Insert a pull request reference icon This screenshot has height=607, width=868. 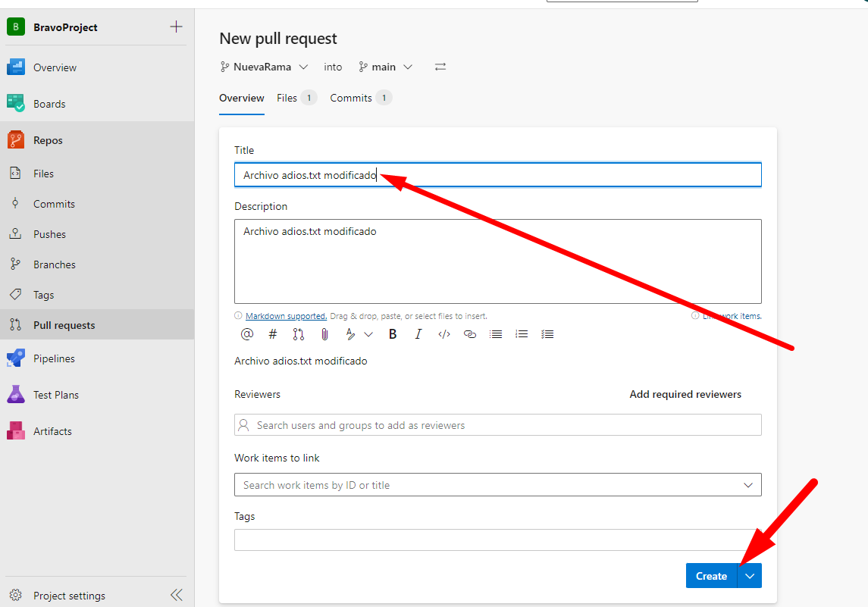[x=299, y=334]
